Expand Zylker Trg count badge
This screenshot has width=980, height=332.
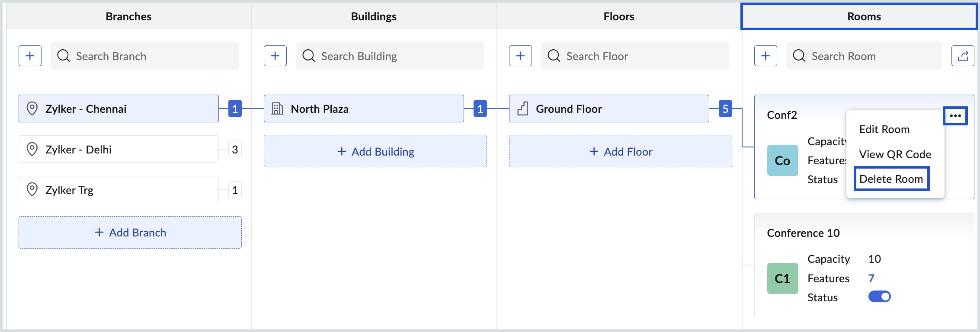click(x=235, y=190)
